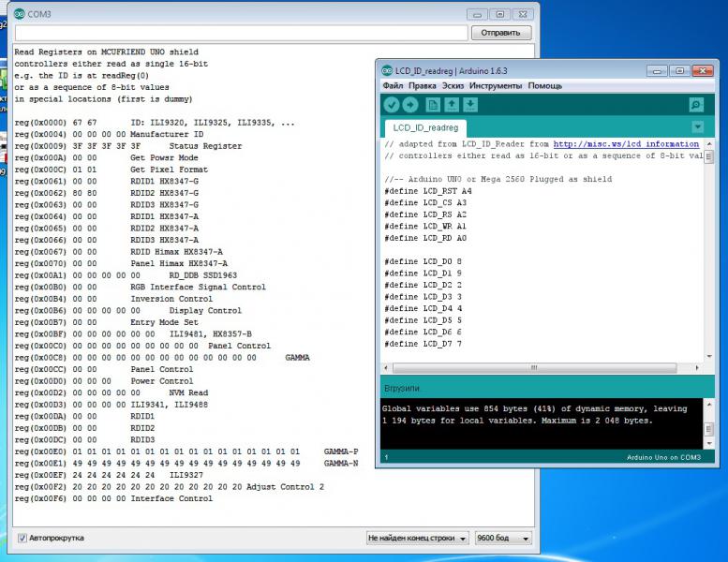This screenshot has height=562, width=728.
Task: Click the serial monitor text input field
Action: coord(241,33)
